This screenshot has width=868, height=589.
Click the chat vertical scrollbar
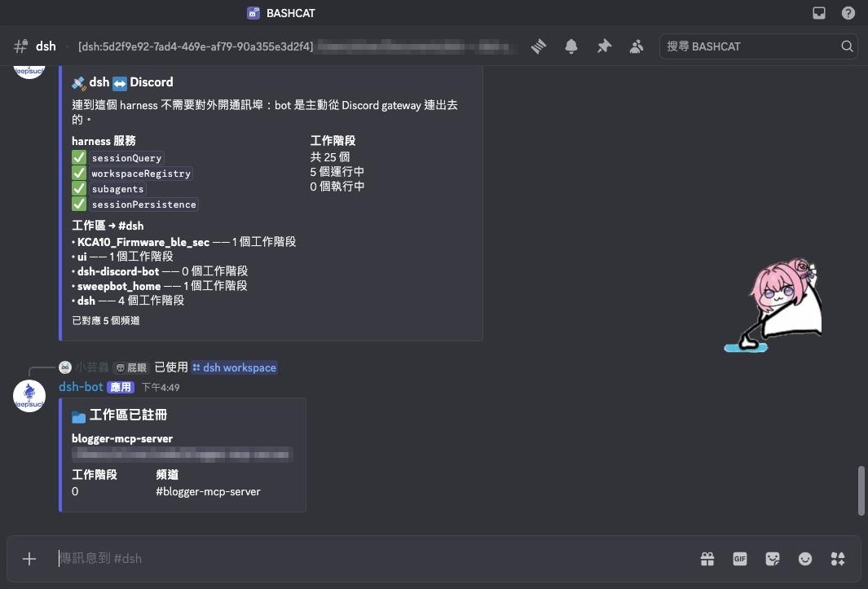coord(861,491)
